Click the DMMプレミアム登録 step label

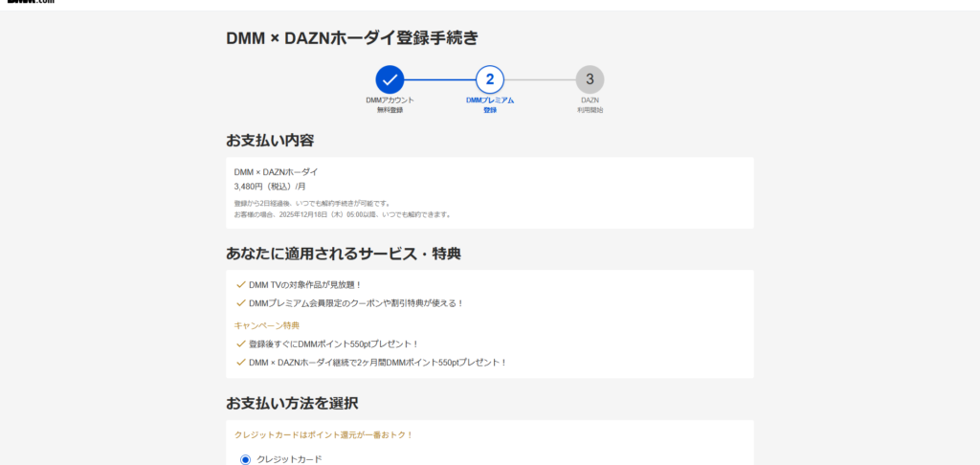[x=490, y=105]
